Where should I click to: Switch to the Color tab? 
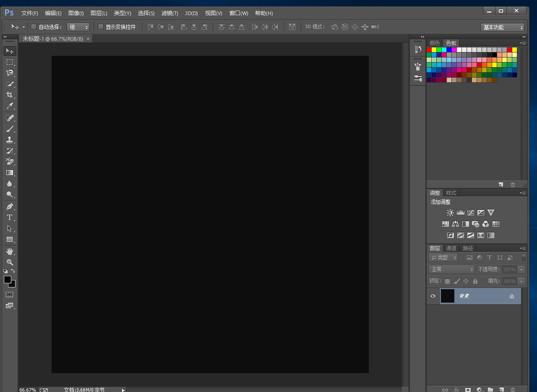point(435,43)
